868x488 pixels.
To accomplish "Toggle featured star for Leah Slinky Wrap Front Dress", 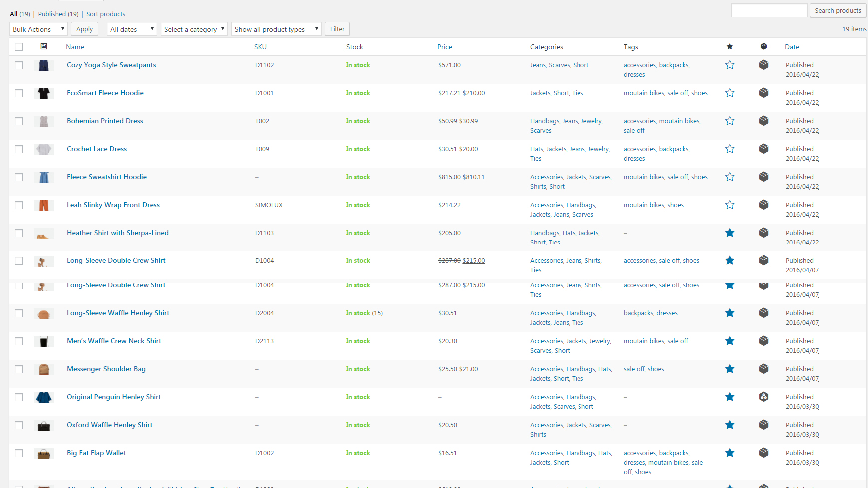I will tap(730, 205).
